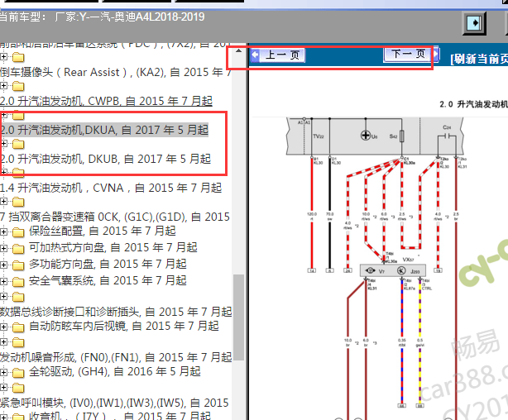The height and width of the screenshot is (420, 508).
Task: Click the folder icon below Rear Assist entry
Action: click(18, 86)
